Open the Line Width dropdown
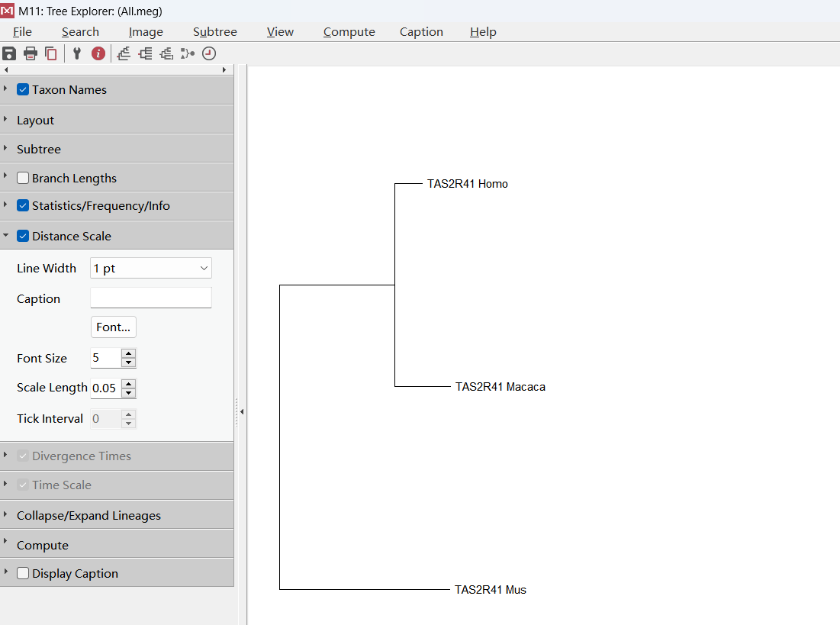Viewport: 840px width, 625px height. click(151, 268)
